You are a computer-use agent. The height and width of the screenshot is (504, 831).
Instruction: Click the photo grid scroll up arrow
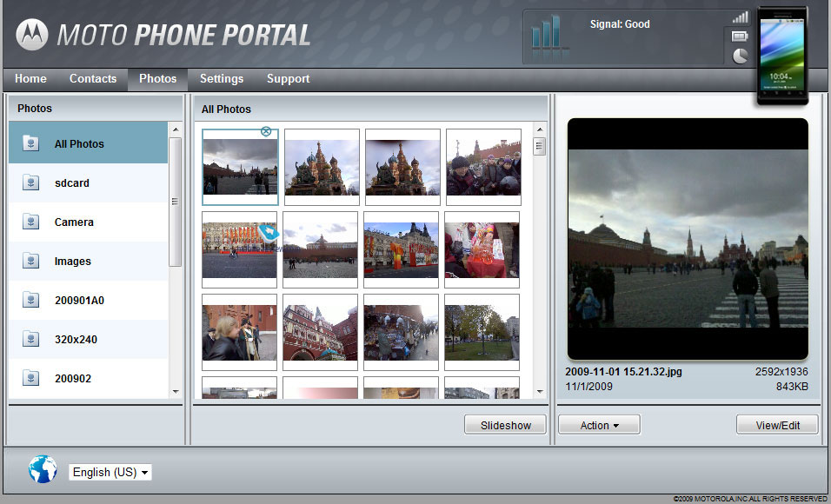540,129
